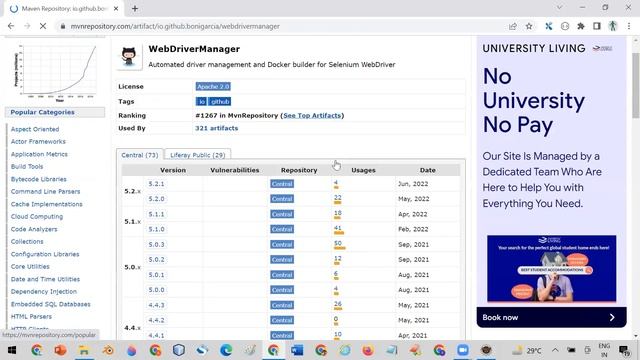Open the Bytecode Libraries category
640x360 pixels.
[39, 179]
